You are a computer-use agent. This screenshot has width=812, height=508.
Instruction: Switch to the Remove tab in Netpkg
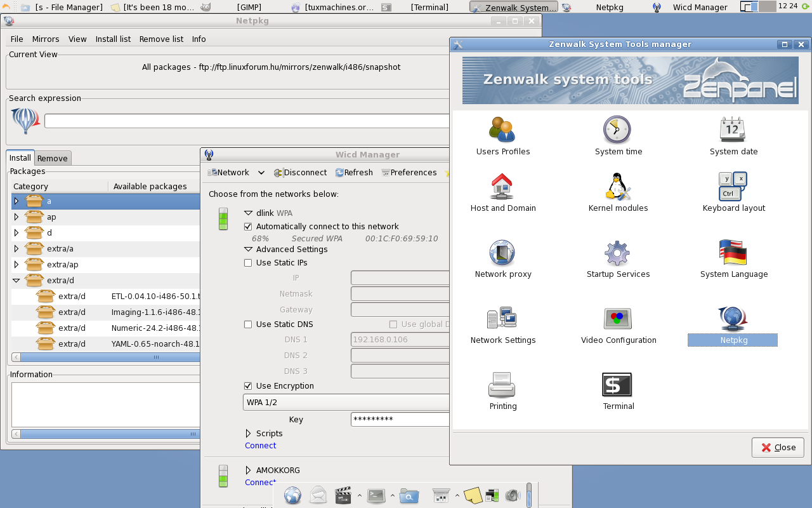[53, 159]
